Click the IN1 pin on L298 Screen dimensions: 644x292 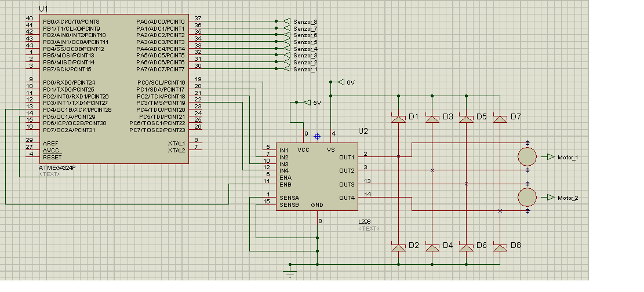click(284, 150)
